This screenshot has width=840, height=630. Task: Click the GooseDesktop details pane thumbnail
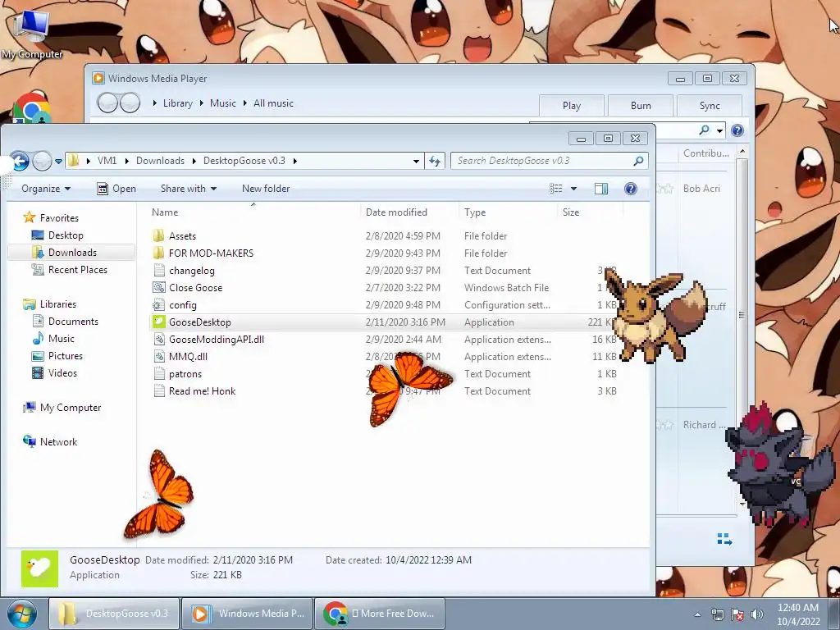click(39, 568)
